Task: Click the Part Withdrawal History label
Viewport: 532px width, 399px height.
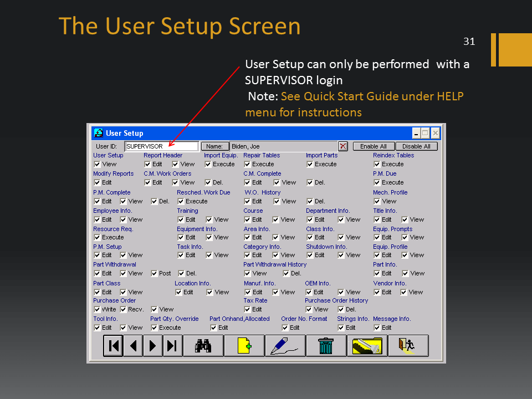Action: click(x=275, y=264)
